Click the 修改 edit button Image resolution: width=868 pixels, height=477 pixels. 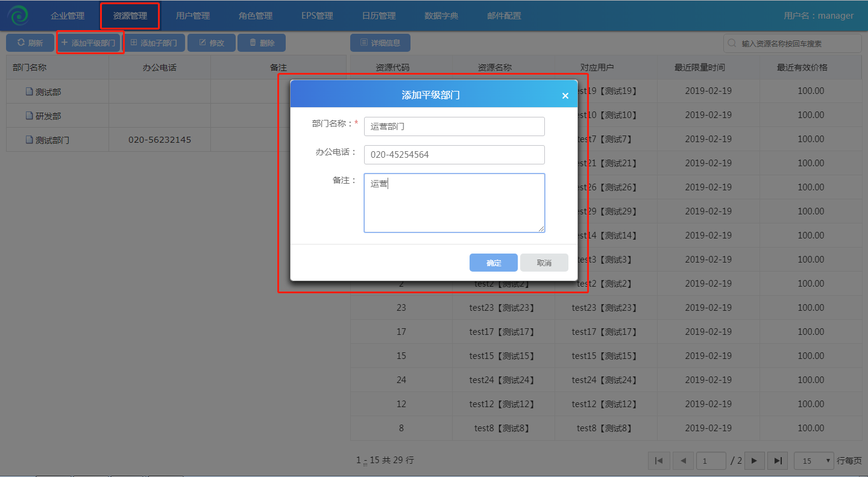point(211,43)
